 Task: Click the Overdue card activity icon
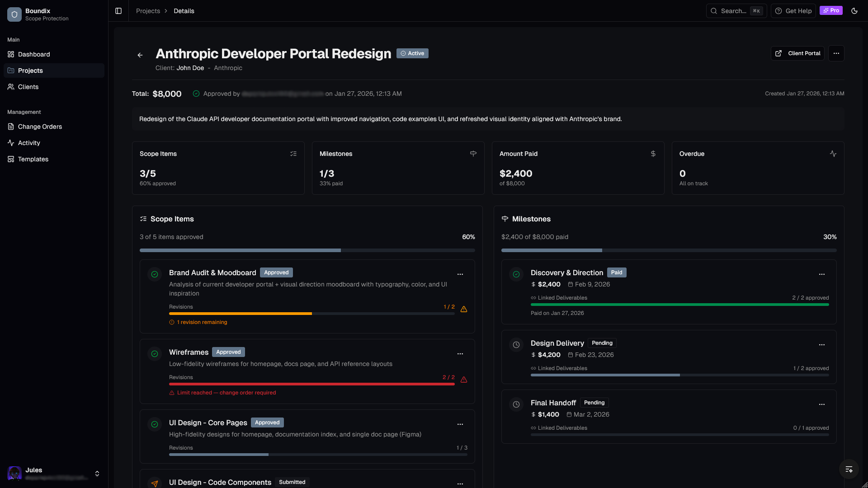[x=833, y=154]
